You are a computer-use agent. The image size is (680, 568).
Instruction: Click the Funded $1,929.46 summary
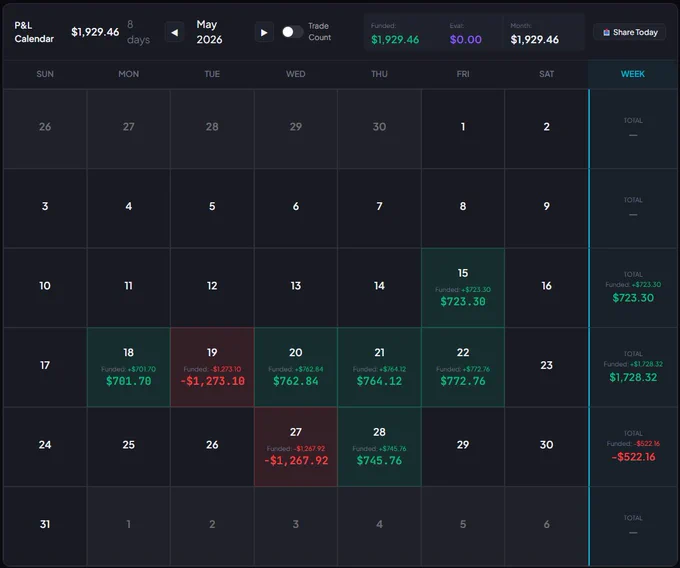click(x=395, y=33)
